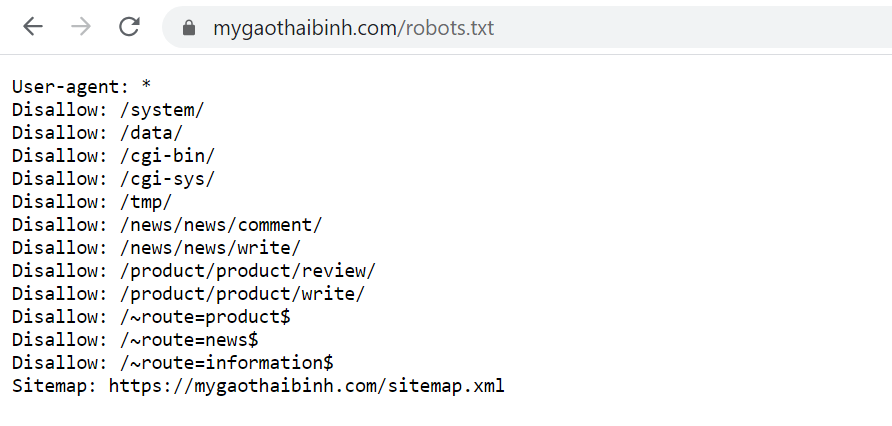The height and width of the screenshot is (426, 892).
Task: Reload the robots.txt page
Action: point(129,27)
